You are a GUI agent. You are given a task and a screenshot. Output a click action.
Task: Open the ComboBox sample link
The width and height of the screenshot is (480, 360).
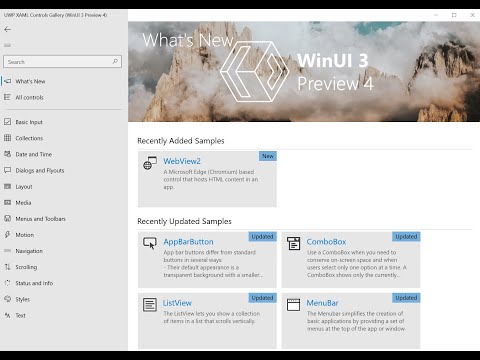(x=326, y=242)
